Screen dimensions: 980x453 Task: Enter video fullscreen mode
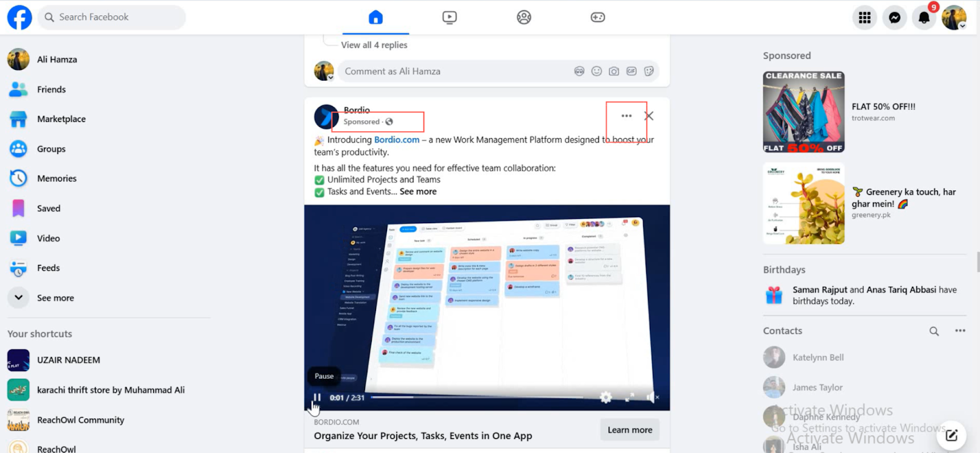[629, 397]
